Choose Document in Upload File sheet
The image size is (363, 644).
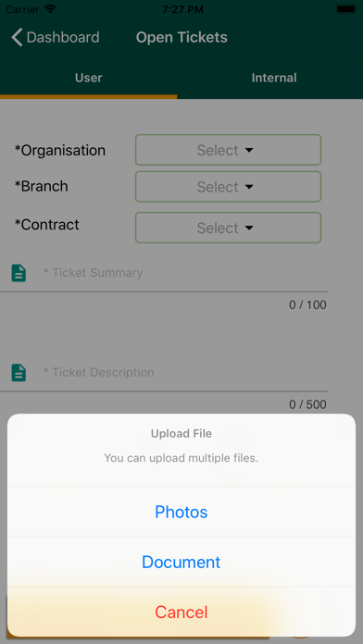(181, 562)
